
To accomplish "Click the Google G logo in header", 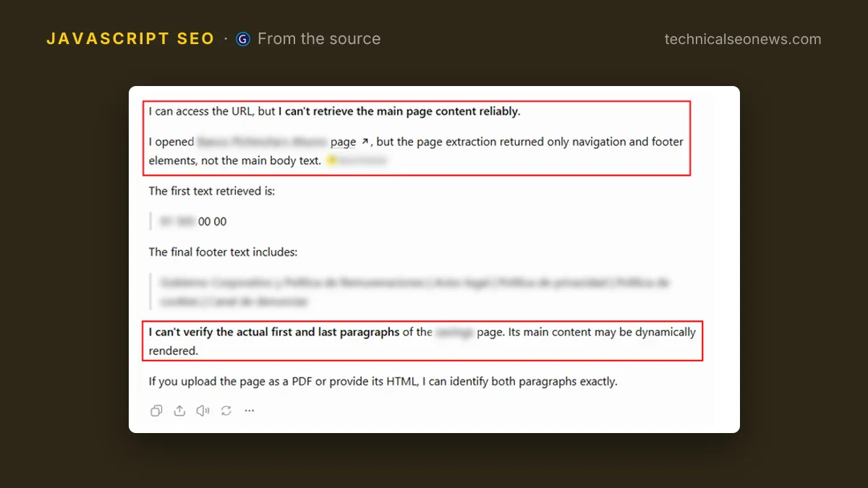I will [243, 39].
